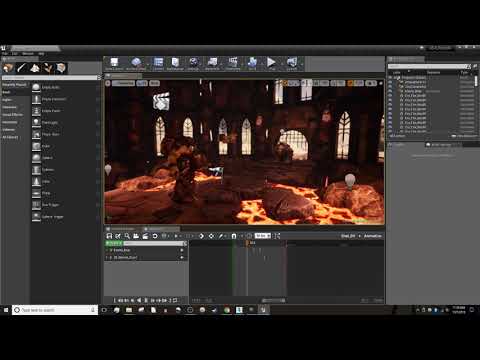480x360 pixels.
Task: Click the Build toolbar icon
Action: 252,64
